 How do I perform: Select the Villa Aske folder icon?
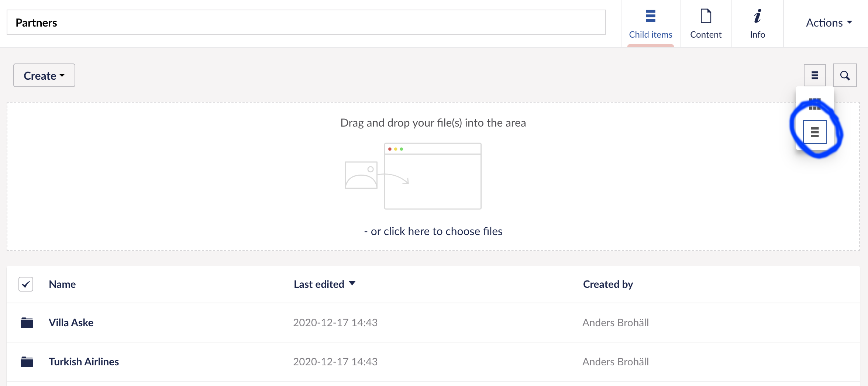click(27, 323)
